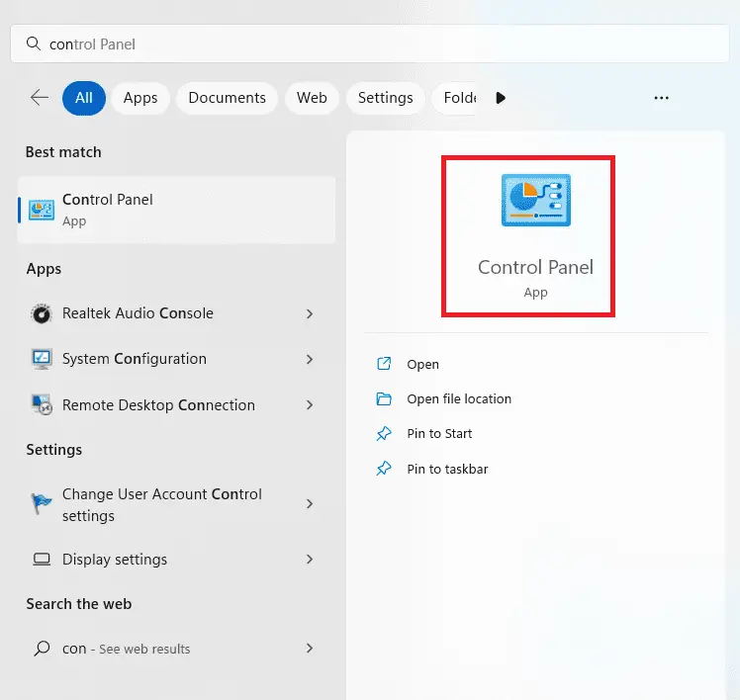The image size is (740, 700).
Task: Open the Remote Desktop Connection result
Action: (176, 404)
